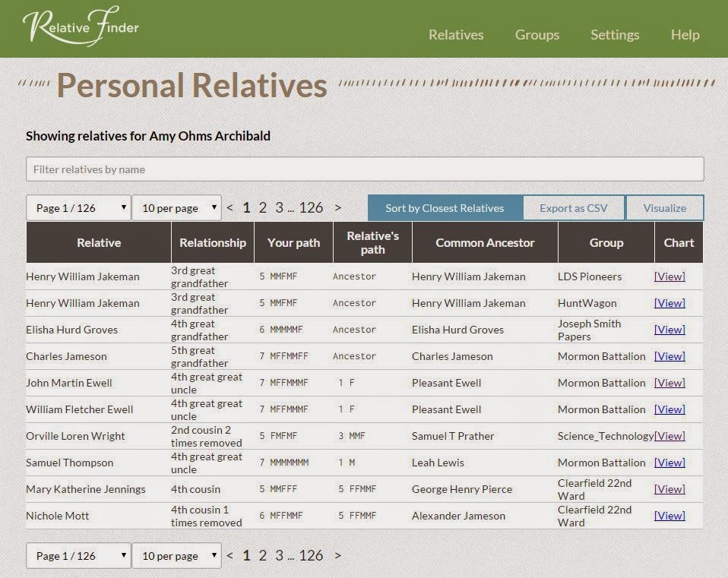This screenshot has height=578, width=728.
Task: Export the relatives list as CSV
Action: tap(574, 207)
